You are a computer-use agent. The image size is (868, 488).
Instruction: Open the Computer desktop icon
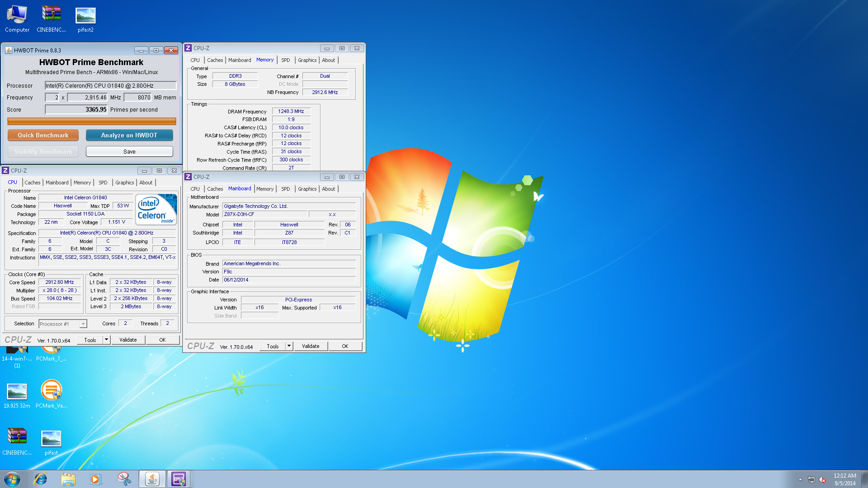17,19
